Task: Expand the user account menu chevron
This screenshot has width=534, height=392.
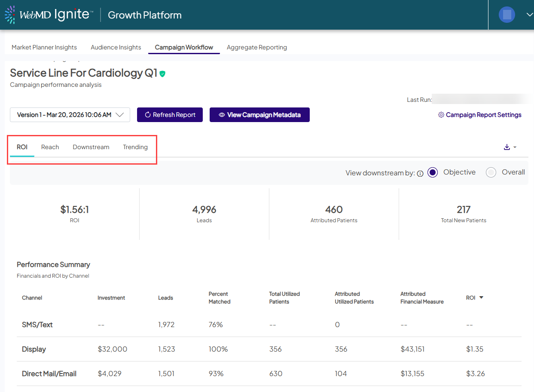Action: [x=529, y=15]
